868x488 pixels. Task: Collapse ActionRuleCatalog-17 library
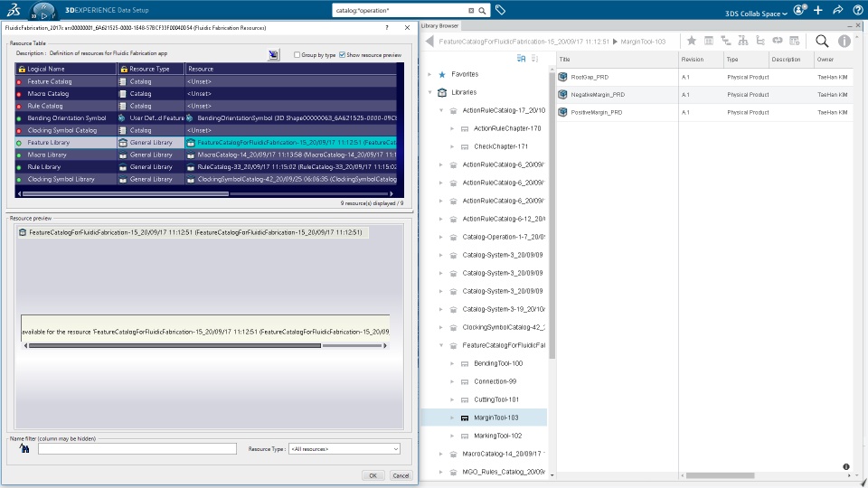441,110
